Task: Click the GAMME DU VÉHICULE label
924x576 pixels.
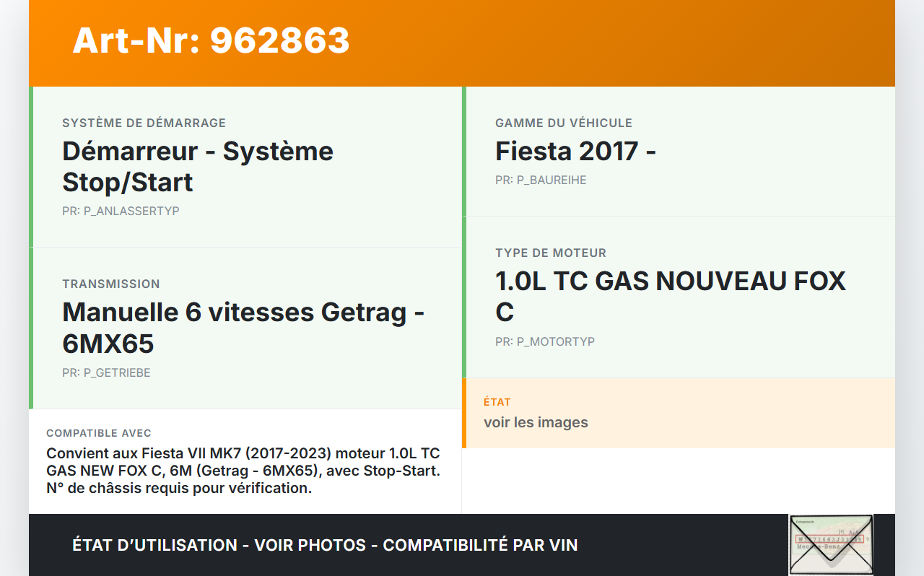Action: (563, 123)
